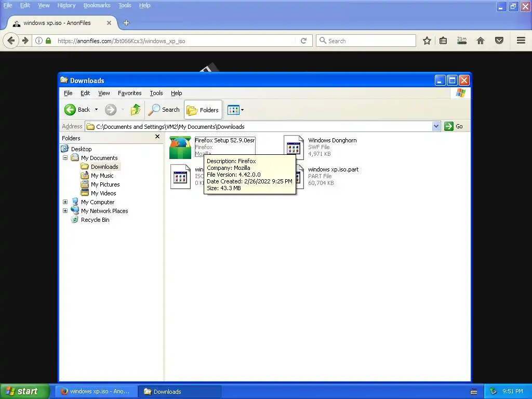Click Firefox back arrow button

11,41
